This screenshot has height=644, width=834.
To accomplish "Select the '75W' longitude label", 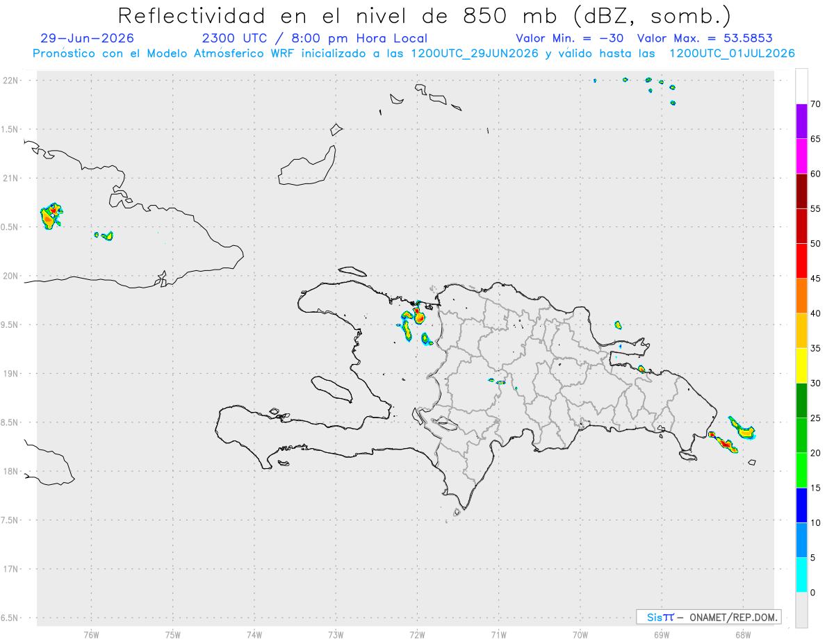I will pyautogui.click(x=173, y=635).
